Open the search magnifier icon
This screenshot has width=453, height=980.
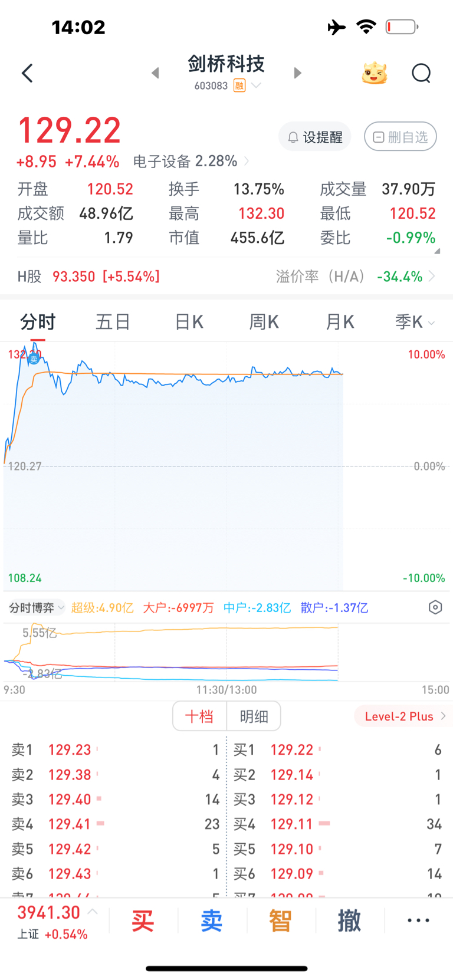[421, 74]
